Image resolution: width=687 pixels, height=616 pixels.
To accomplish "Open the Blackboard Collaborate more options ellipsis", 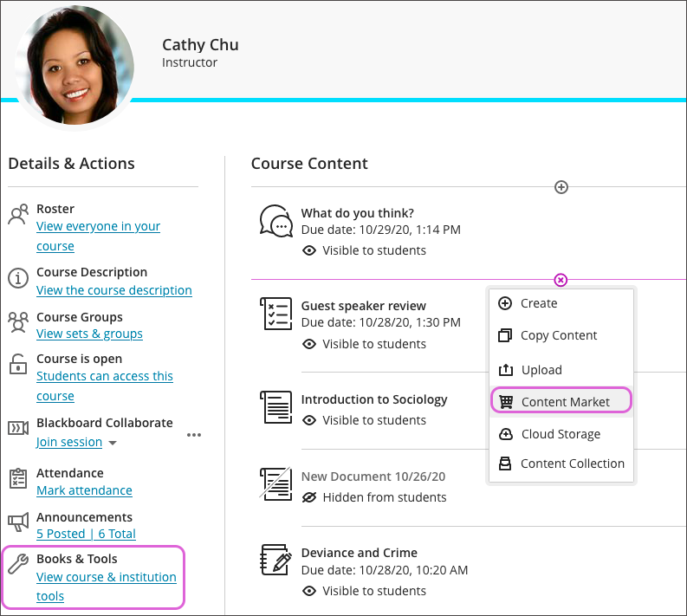I will click(194, 435).
